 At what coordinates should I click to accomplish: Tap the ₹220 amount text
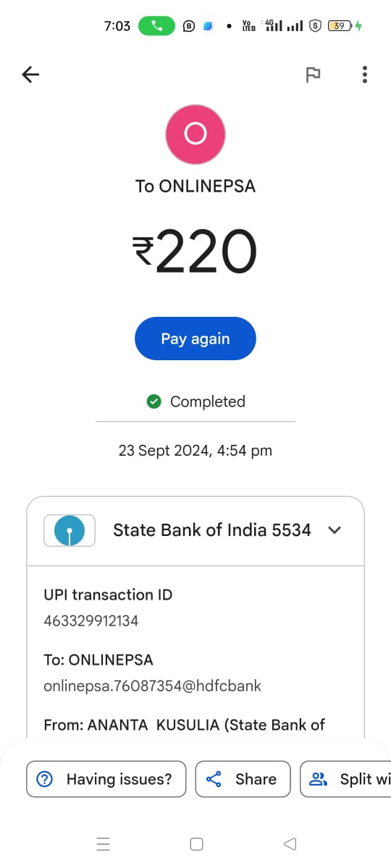tap(195, 252)
